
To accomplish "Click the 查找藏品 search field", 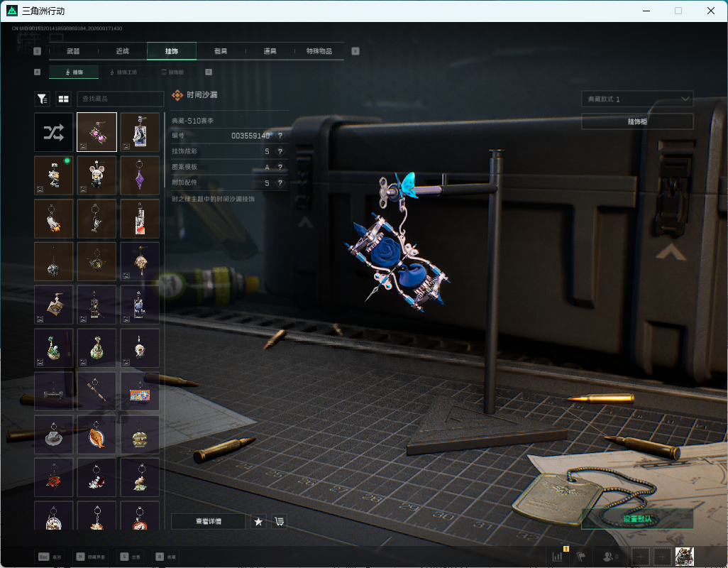I will tap(120, 99).
